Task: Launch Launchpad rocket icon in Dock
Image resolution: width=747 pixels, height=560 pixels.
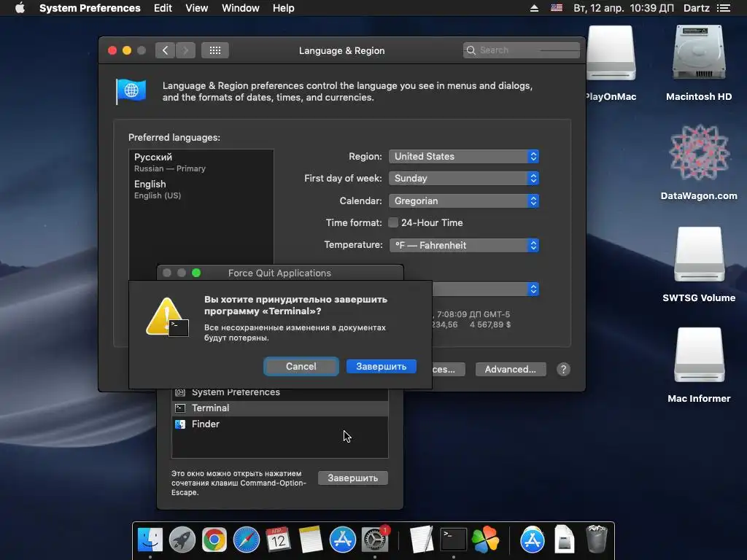Action: click(x=182, y=540)
